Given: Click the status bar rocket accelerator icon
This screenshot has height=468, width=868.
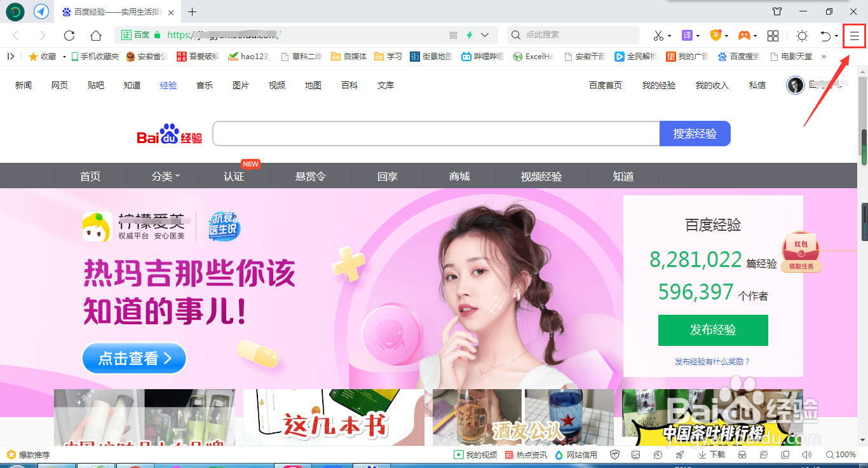Looking at the screenshot, I should tap(679, 455).
